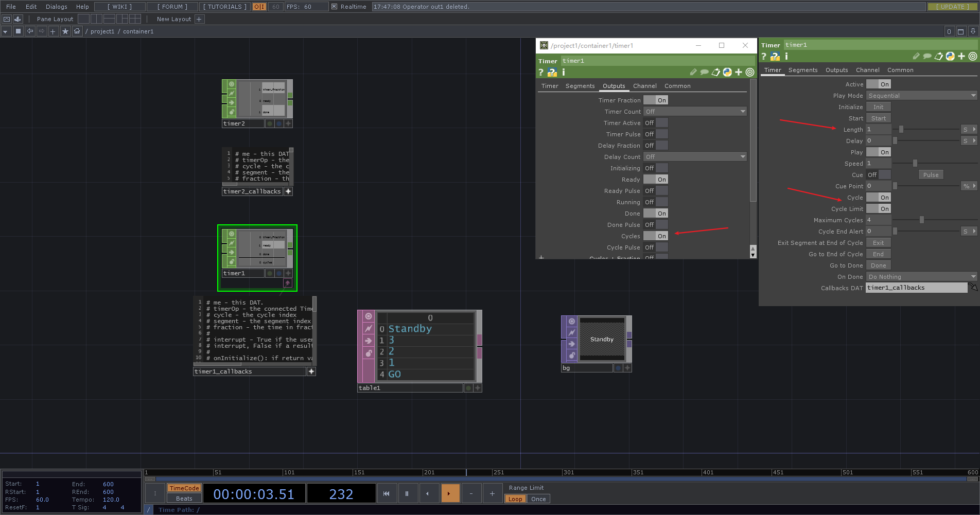980x515 pixels.
Task: Open the Dialogs menu
Action: [56, 7]
